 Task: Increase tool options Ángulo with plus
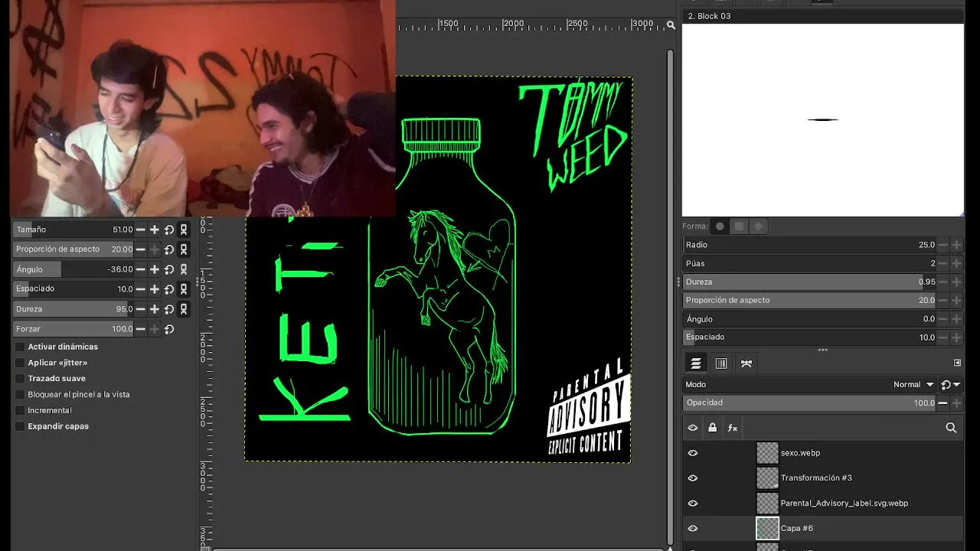click(155, 269)
